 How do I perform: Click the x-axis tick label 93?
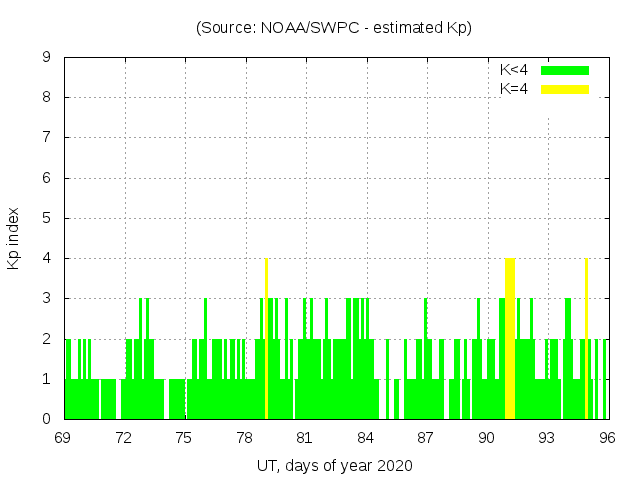546,438
